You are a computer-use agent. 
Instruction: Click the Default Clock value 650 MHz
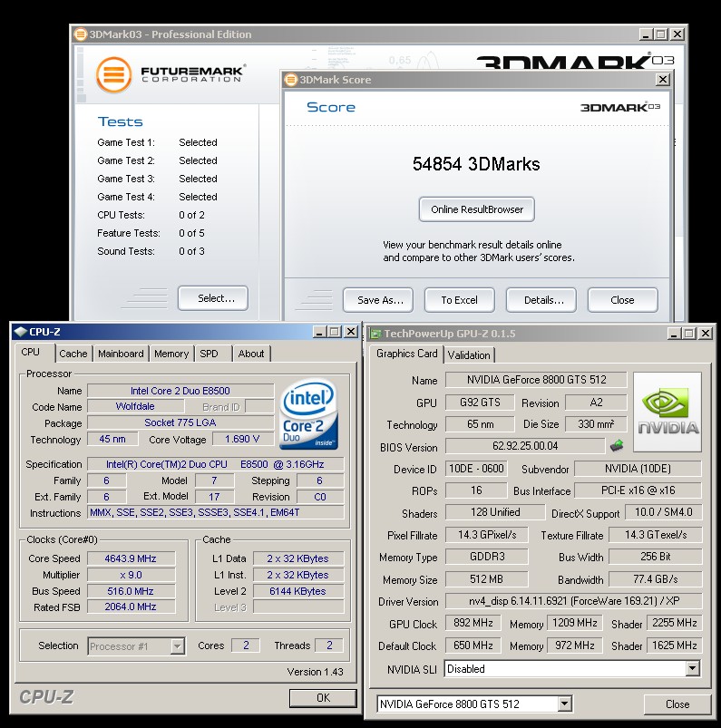473,645
